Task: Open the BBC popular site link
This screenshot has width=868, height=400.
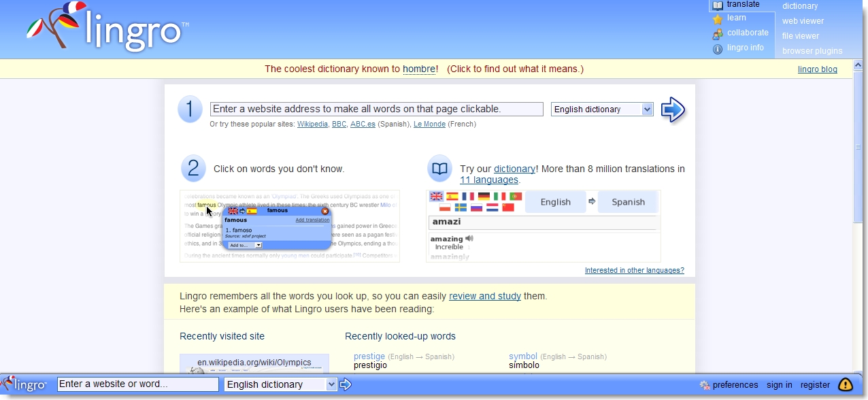Action: (339, 124)
